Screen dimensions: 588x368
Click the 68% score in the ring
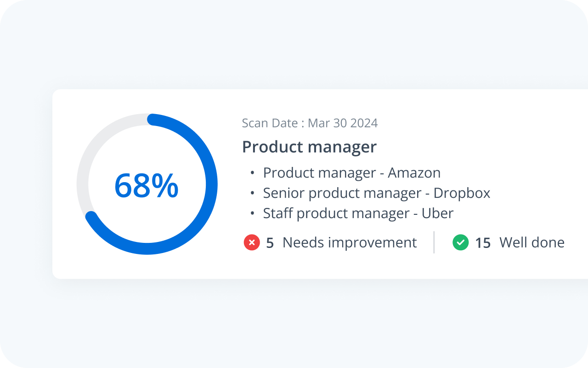147,185
